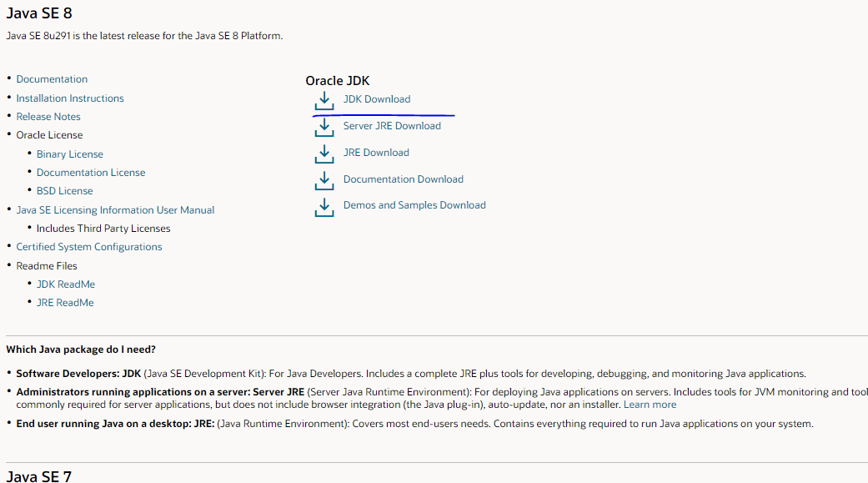This screenshot has width=868, height=483.
Task: Open the BSD License link
Action: pos(65,190)
